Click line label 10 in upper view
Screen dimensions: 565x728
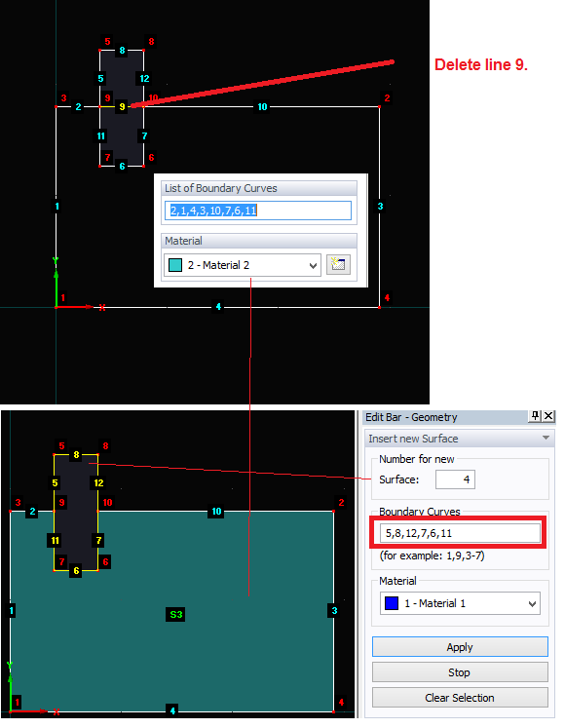[x=262, y=107]
